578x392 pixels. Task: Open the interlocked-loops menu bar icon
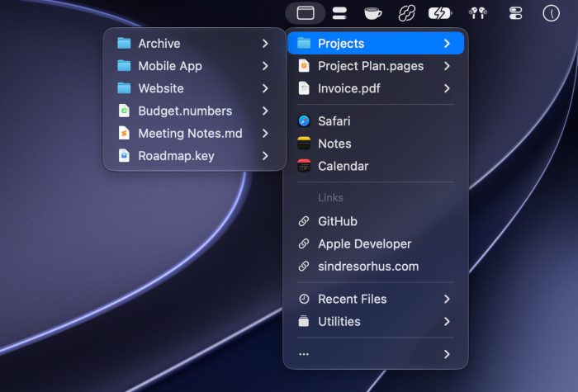(406, 13)
